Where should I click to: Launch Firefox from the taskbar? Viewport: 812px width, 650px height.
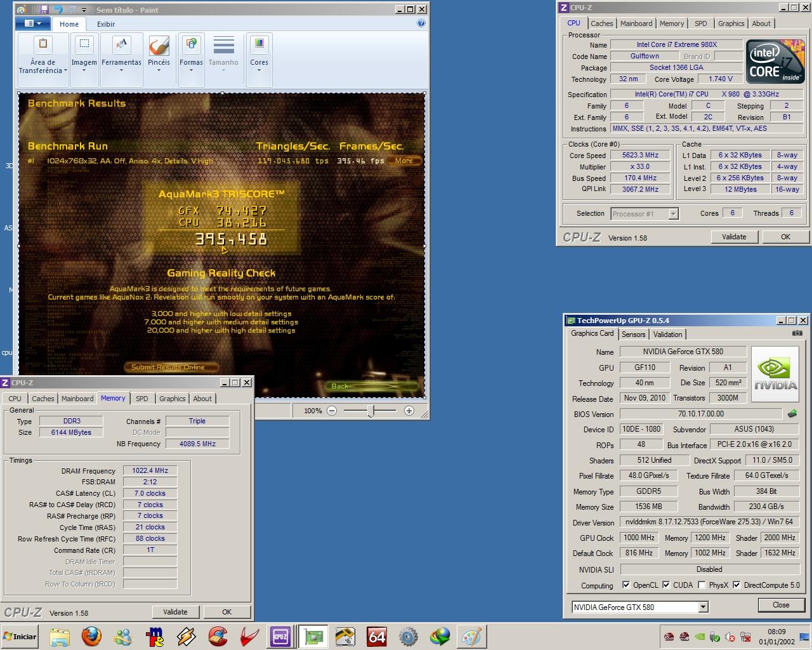91,636
